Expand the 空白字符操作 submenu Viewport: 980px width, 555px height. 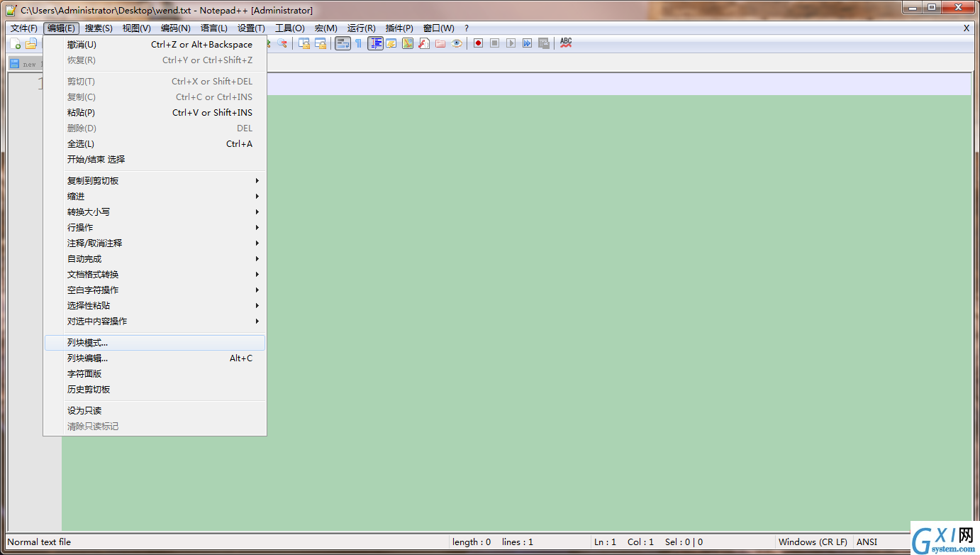[155, 290]
